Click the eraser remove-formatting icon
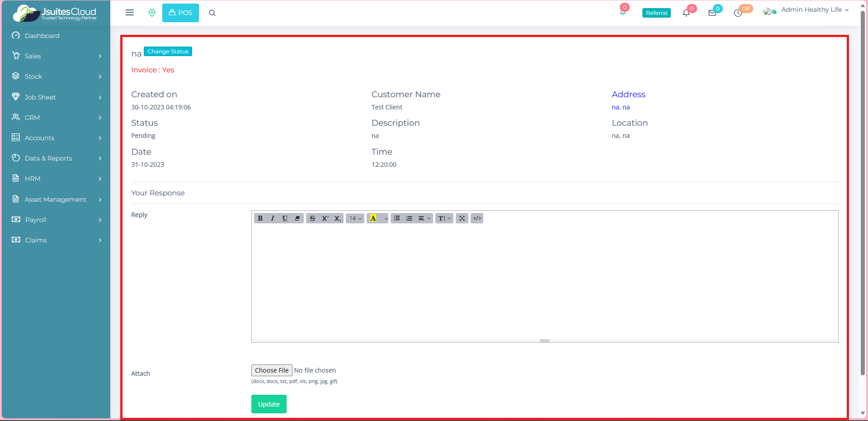 click(297, 218)
